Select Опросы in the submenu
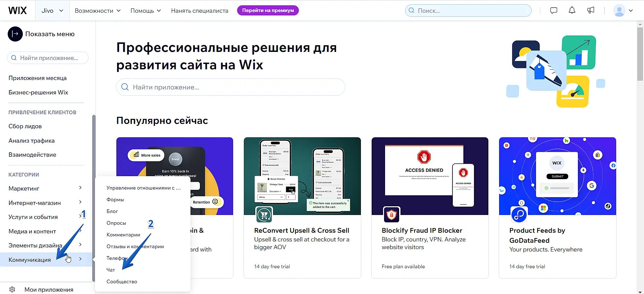The height and width of the screenshot is (294, 644). pos(116,223)
